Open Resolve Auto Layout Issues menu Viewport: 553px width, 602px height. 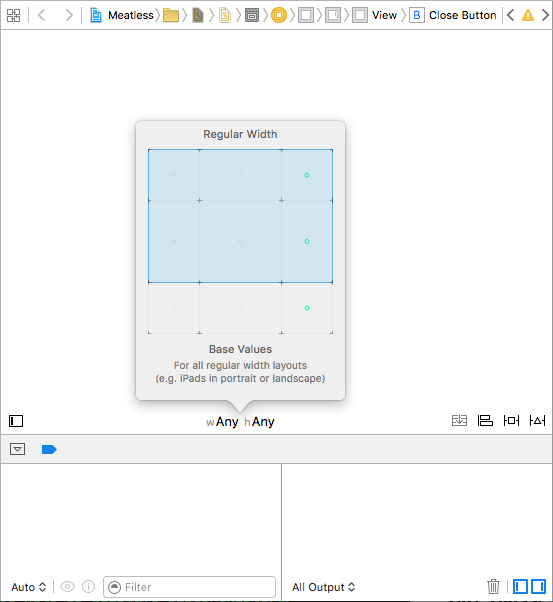pyautogui.click(x=537, y=421)
